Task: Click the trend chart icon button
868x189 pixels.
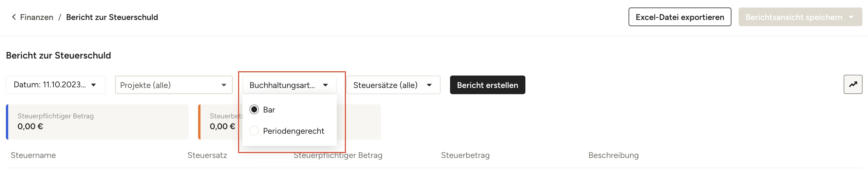Action: (x=853, y=84)
